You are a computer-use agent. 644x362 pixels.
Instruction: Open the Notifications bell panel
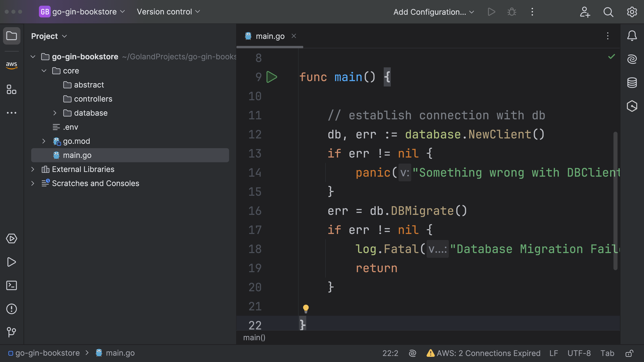click(x=632, y=36)
